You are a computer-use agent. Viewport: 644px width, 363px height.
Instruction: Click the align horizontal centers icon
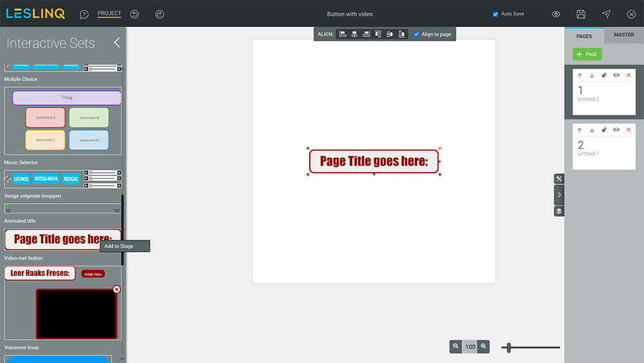[x=354, y=34]
